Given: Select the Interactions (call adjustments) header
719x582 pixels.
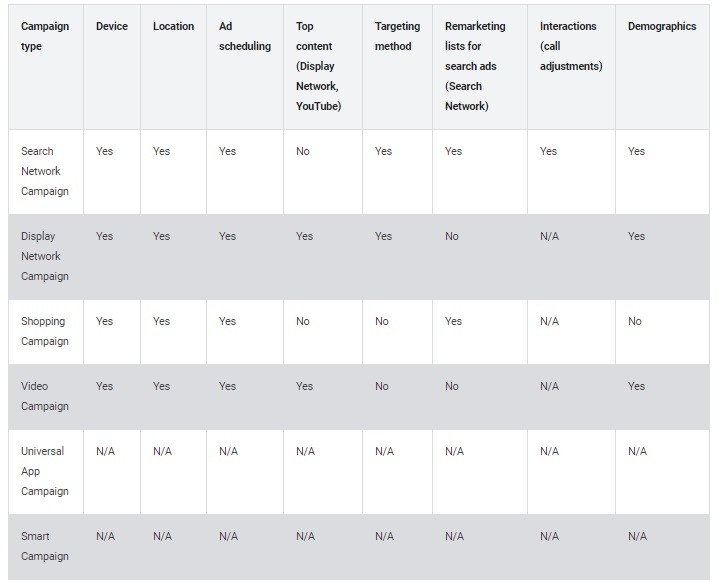Looking at the screenshot, I should coord(571,46).
